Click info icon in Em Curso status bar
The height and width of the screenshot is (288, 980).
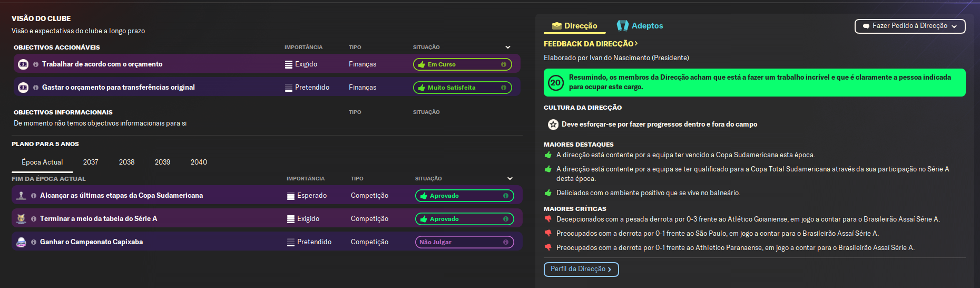pyautogui.click(x=503, y=64)
